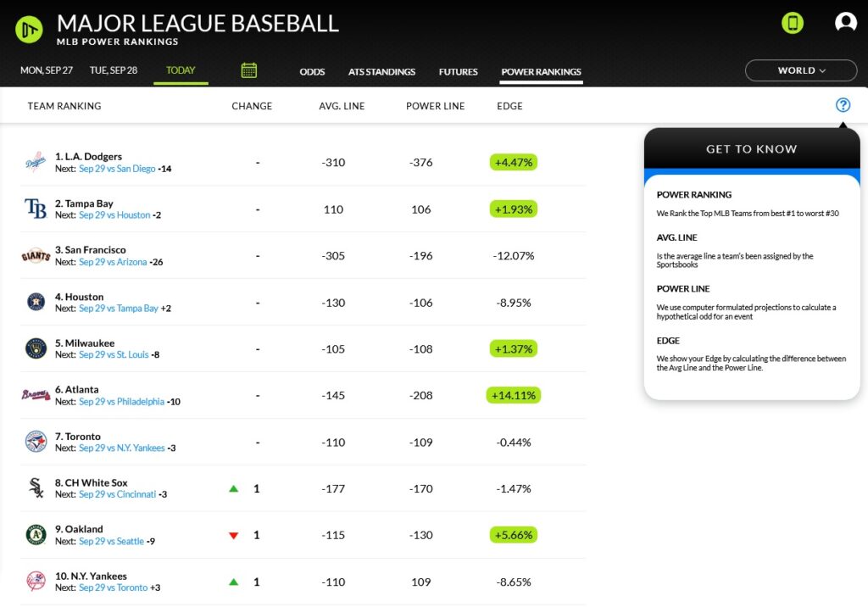The image size is (868, 607).
Task: Click the Atlanta Braves team logo
Action: tap(36, 395)
